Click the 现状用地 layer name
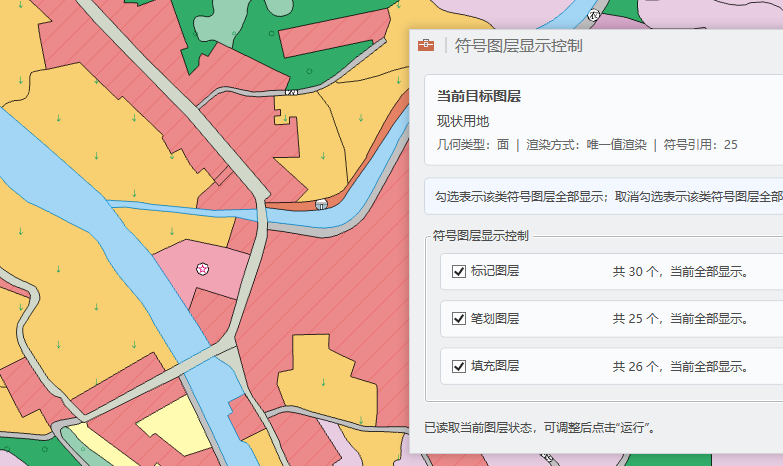 [x=463, y=121]
